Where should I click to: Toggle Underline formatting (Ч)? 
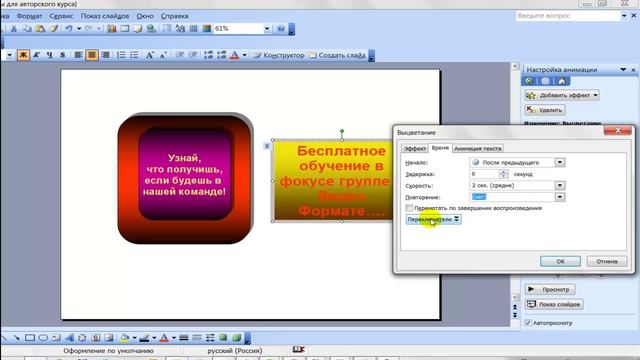[x=49, y=55]
